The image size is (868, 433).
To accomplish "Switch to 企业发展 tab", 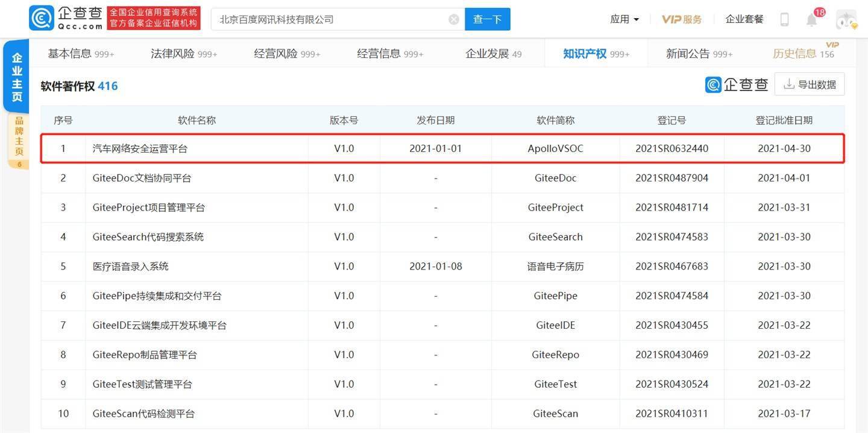I will point(494,54).
